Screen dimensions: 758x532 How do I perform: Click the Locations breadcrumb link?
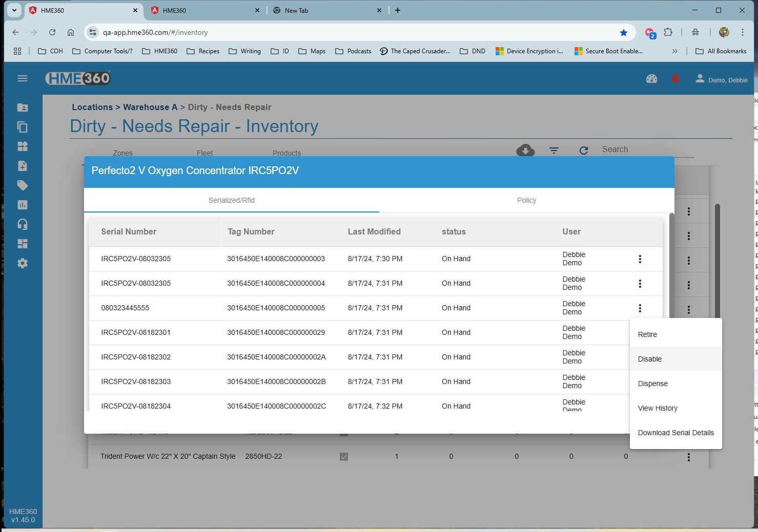click(x=92, y=107)
